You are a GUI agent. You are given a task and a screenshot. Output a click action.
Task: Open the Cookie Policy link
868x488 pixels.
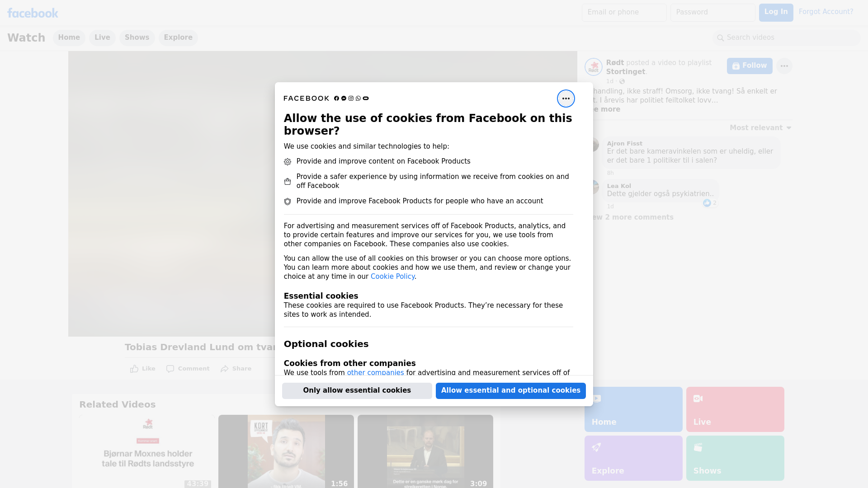[x=392, y=277]
